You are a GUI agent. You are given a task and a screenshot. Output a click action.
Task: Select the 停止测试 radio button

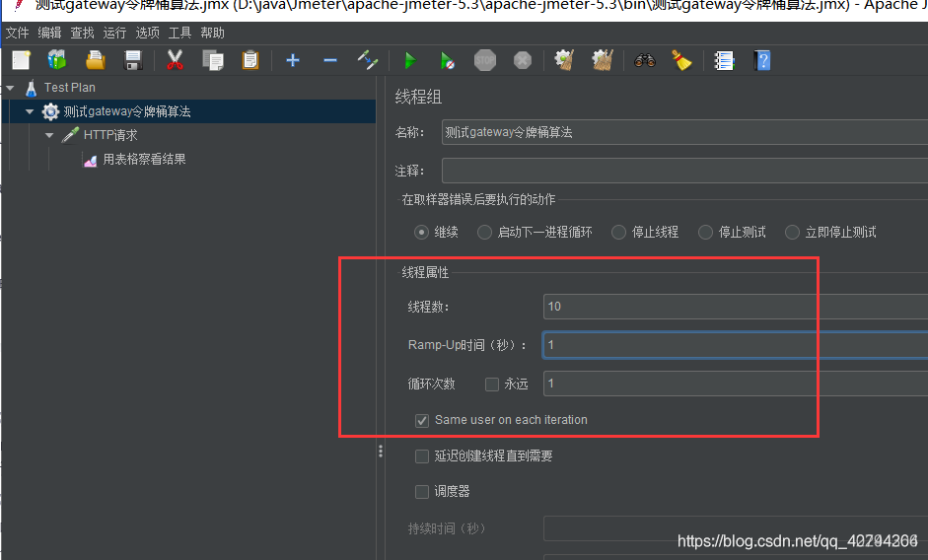click(705, 232)
